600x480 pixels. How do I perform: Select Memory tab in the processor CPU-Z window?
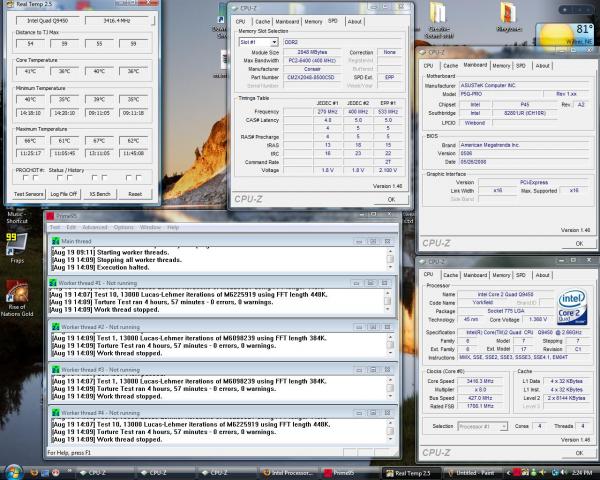pos(501,275)
